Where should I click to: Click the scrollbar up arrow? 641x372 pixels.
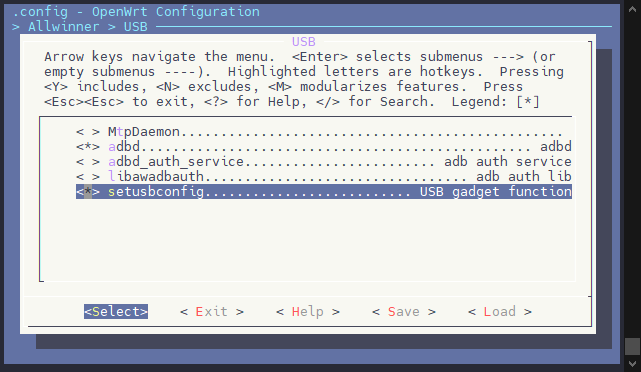click(632, 9)
